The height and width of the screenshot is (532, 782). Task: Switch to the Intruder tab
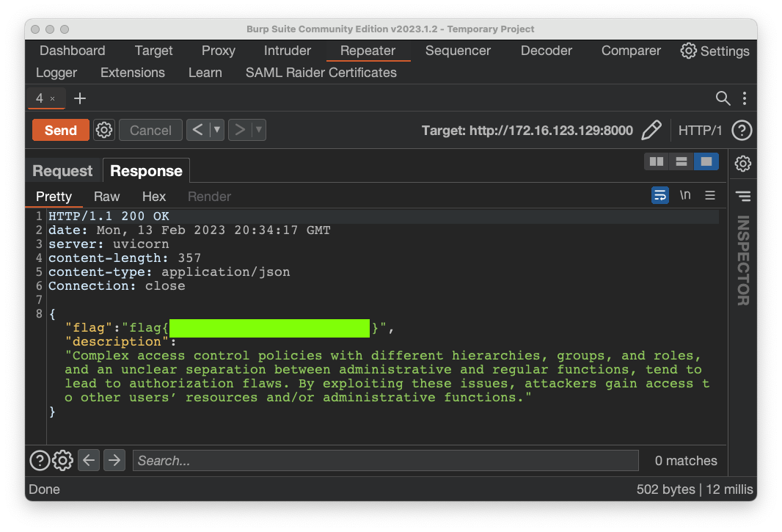tap(288, 51)
